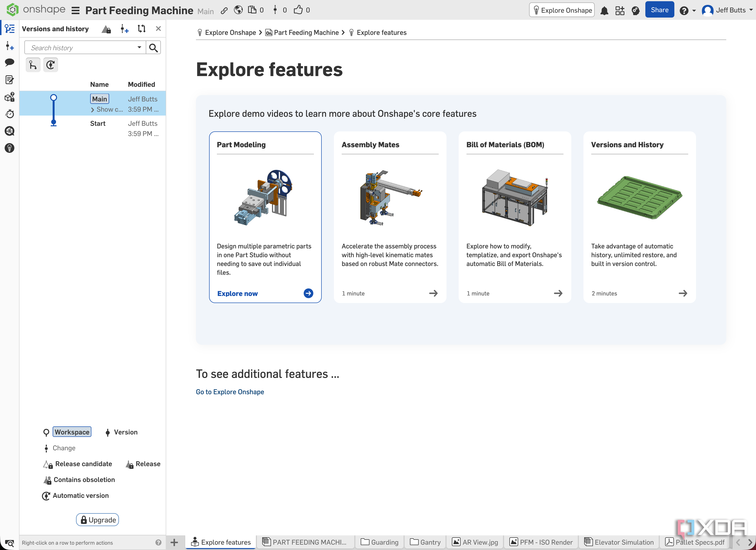Image resolution: width=756 pixels, height=550 pixels.
Task: Open the document notes icon in sidebar
Action: [10, 79]
